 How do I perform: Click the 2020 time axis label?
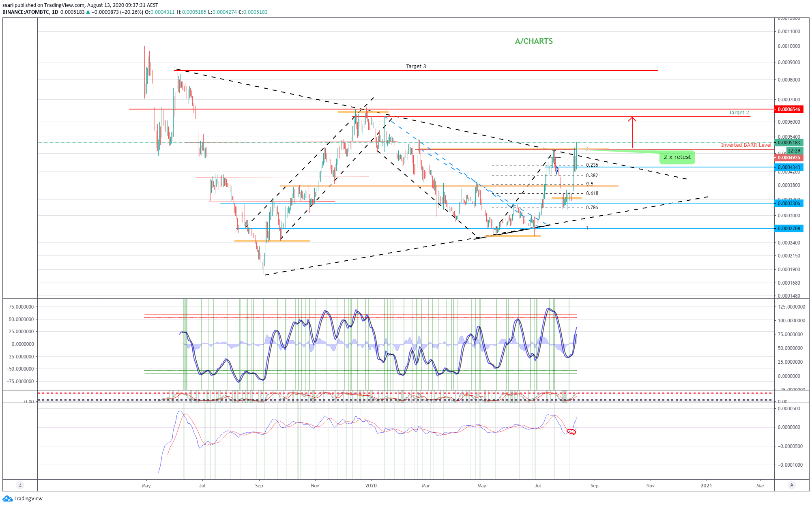click(x=371, y=485)
